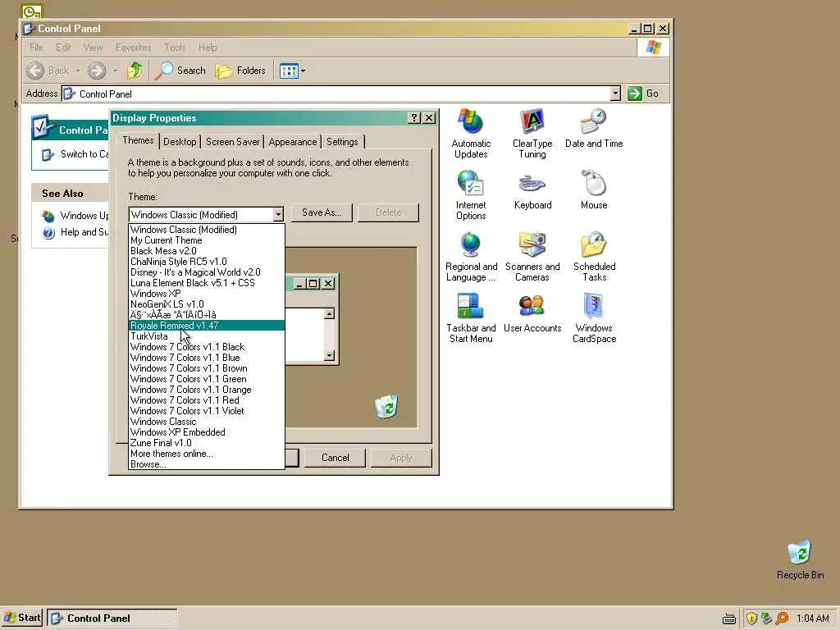
Task: Click Cancel in Display Properties
Action: tap(335, 458)
